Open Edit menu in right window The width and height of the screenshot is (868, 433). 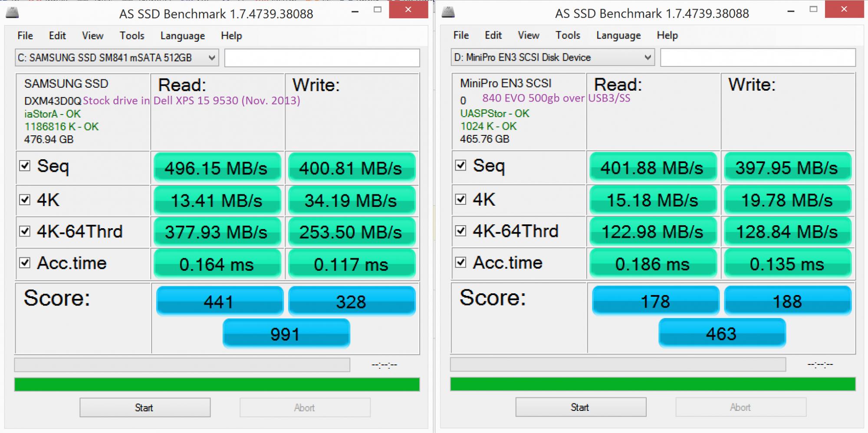click(x=493, y=35)
